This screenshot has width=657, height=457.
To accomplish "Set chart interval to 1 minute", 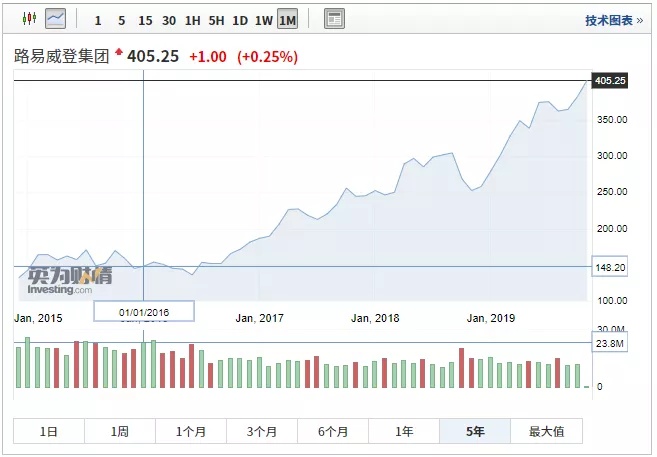I will [97, 20].
